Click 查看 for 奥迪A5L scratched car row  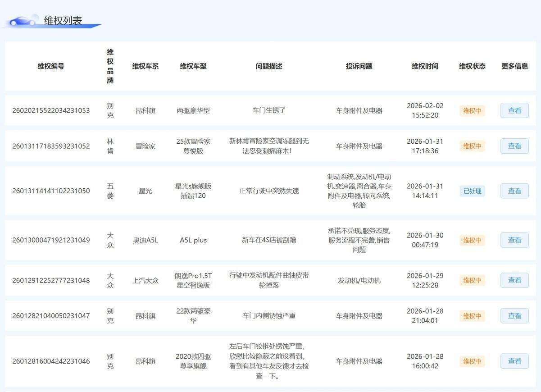pos(514,240)
